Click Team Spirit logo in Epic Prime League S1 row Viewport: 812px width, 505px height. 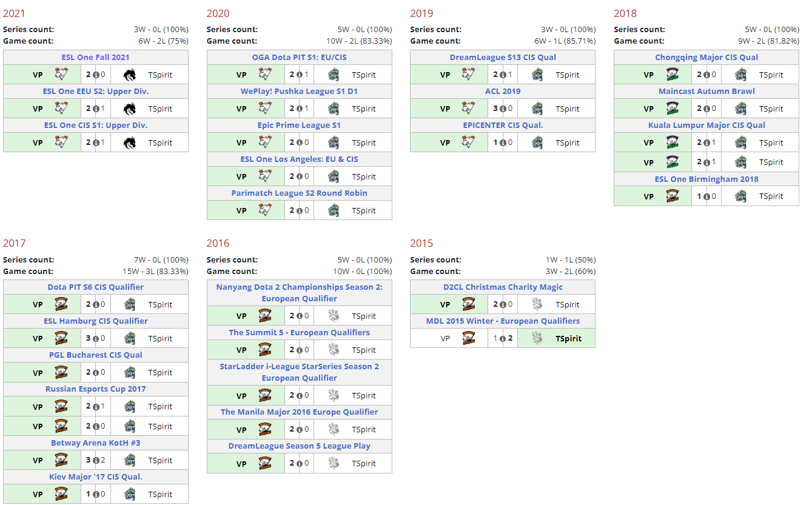334,142
